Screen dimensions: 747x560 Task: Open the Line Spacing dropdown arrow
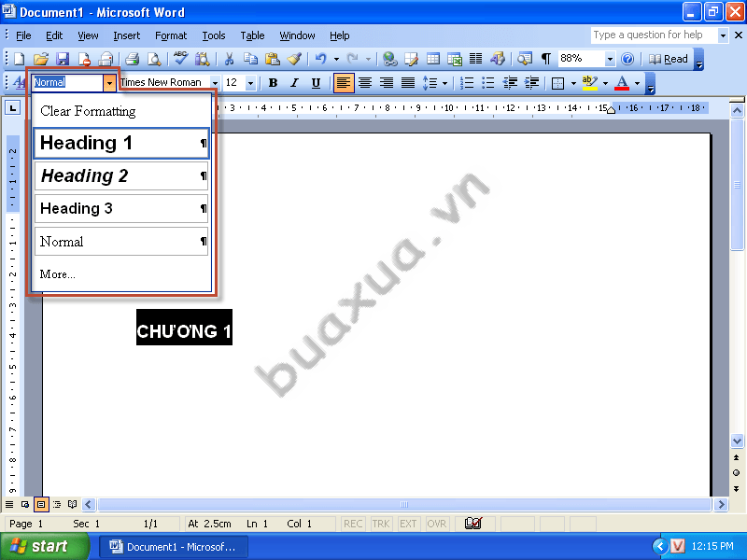(444, 83)
